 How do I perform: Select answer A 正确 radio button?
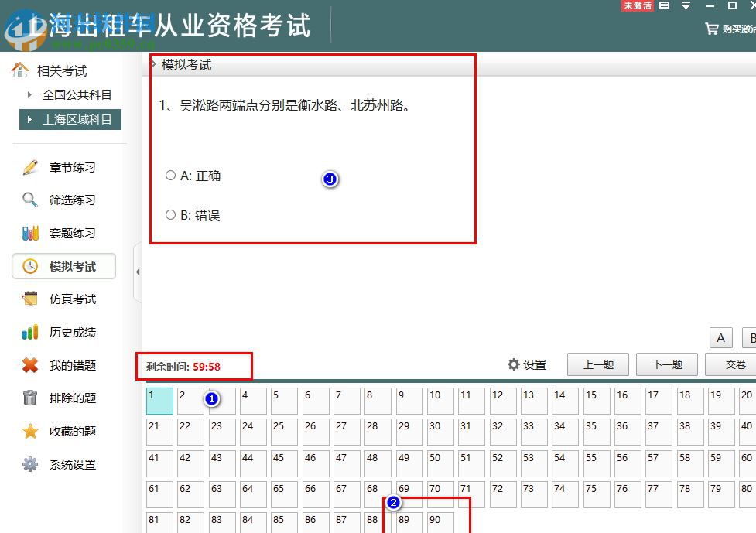(x=170, y=175)
